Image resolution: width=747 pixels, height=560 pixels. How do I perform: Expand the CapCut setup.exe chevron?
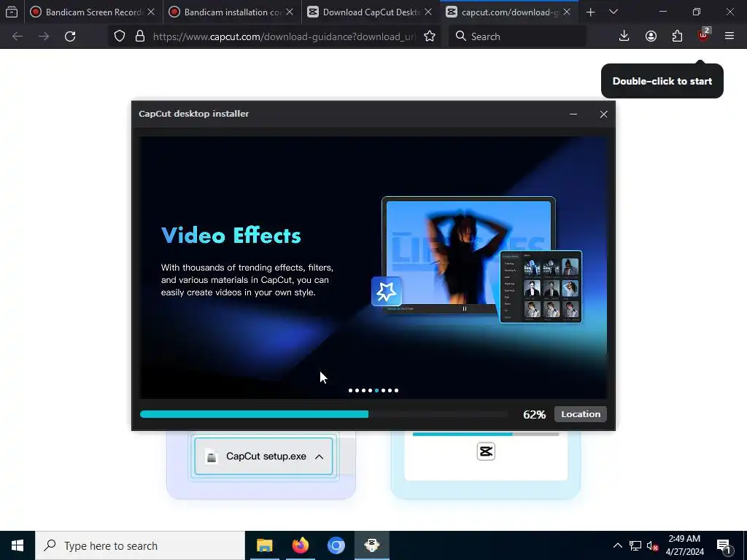320,456
